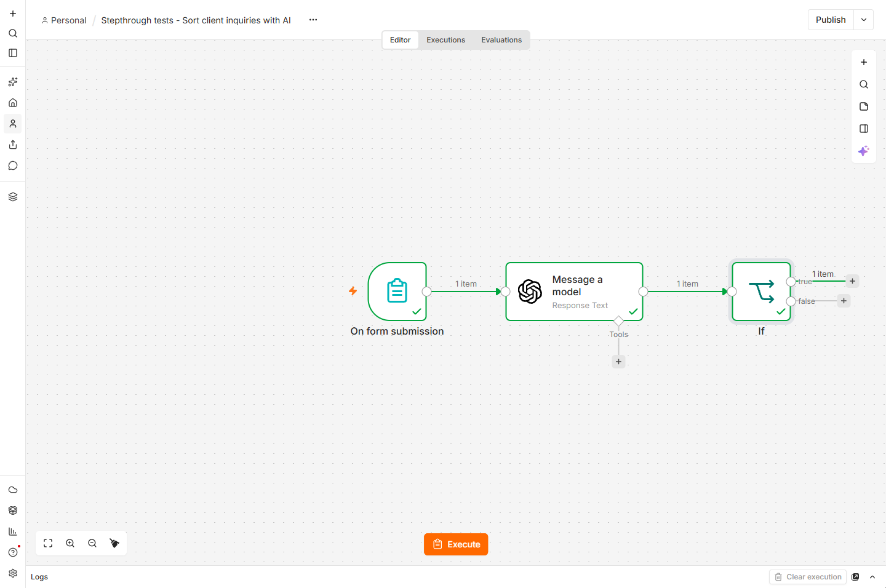
Task: Expand the Logs panel chevron
Action: [x=872, y=577]
